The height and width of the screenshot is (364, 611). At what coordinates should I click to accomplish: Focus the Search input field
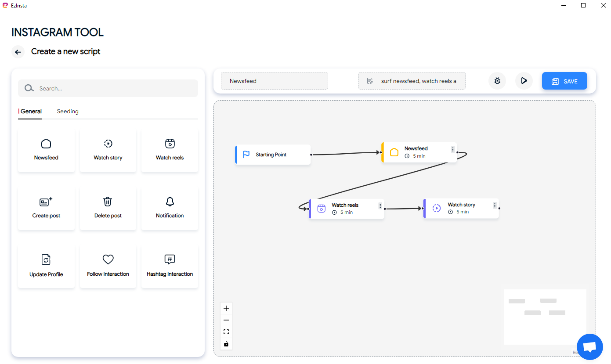[x=108, y=88]
